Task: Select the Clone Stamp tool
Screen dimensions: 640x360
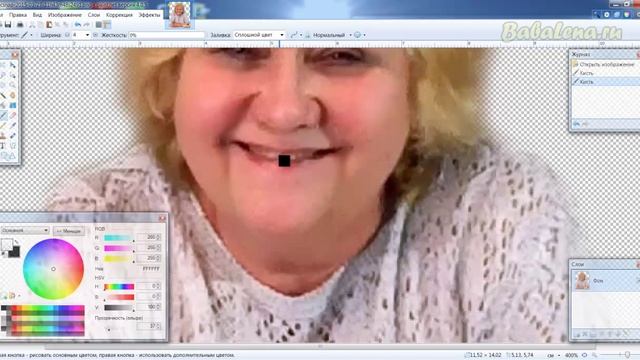Action: pos(3,136)
